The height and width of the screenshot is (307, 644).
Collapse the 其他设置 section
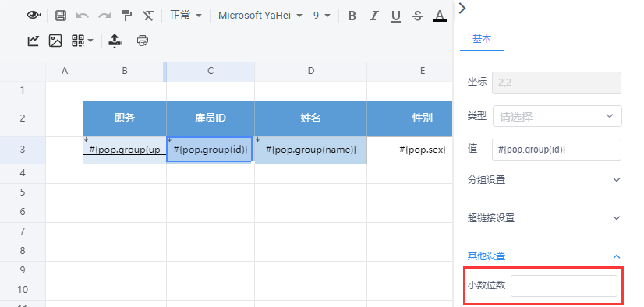pyautogui.click(x=544, y=256)
